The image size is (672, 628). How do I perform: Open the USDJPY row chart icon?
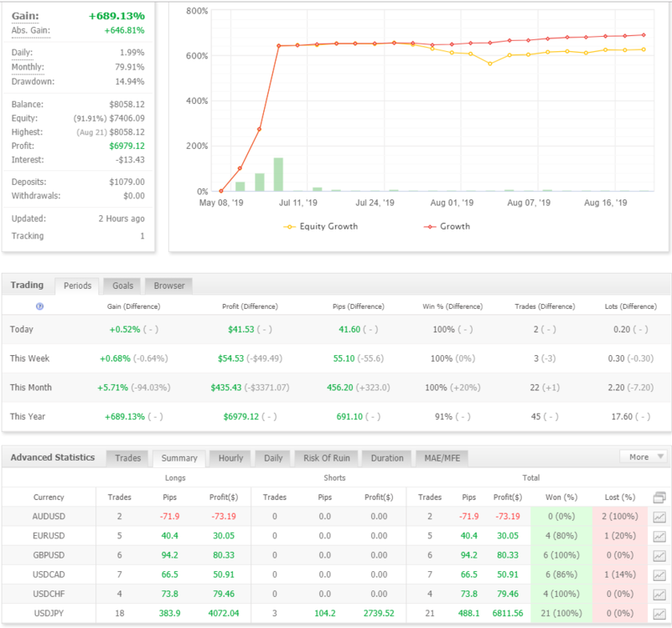click(x=659, y=614)
